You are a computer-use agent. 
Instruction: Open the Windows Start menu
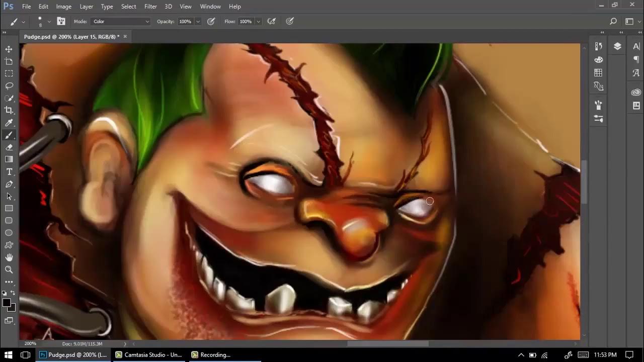(x=9, y=354)
